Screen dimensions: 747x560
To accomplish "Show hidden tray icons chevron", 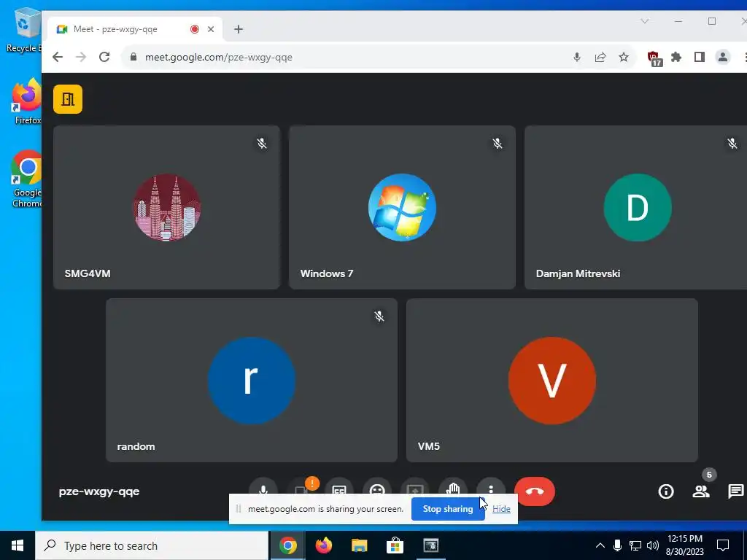I will click(x=600, y=545).
